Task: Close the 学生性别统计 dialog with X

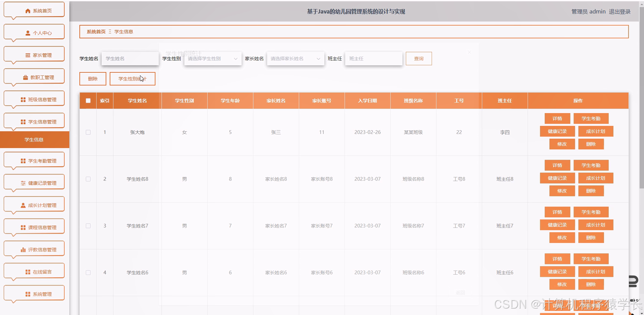Action: pyautogui.click(x=469, y=52)
